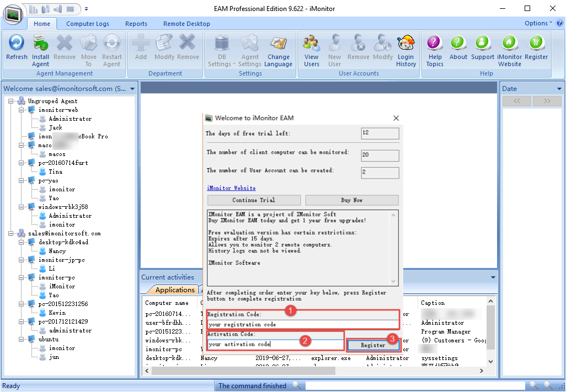The width and height of the screenshot is (566, 392).
Task: Go to next date with >> button
Action: 547,101
